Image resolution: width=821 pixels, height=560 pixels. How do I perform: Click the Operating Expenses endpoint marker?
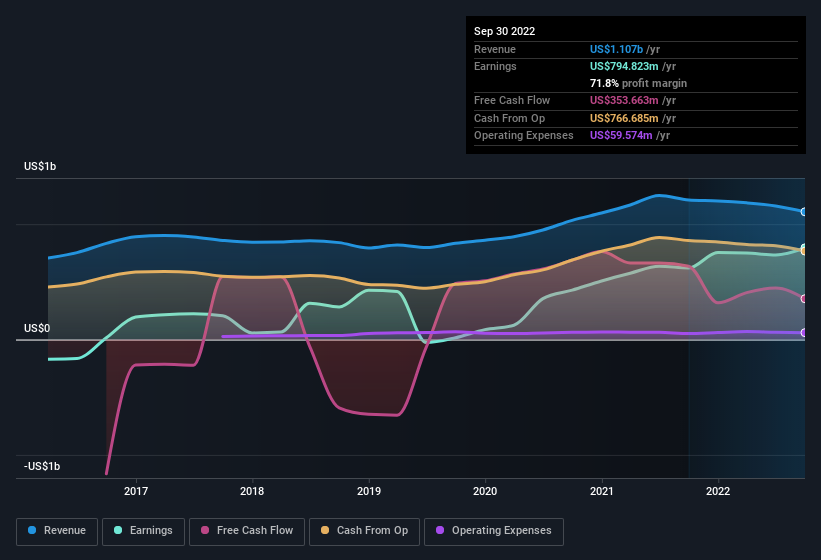click(804, 333)
